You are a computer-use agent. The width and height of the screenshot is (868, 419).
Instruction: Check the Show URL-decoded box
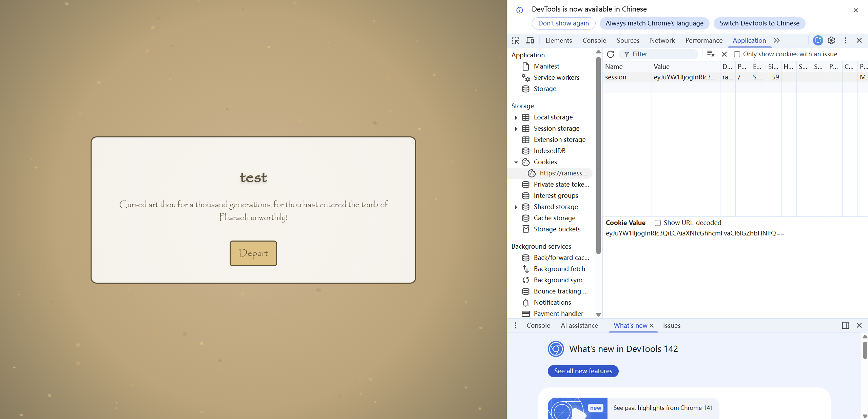(x=658, y=223)
